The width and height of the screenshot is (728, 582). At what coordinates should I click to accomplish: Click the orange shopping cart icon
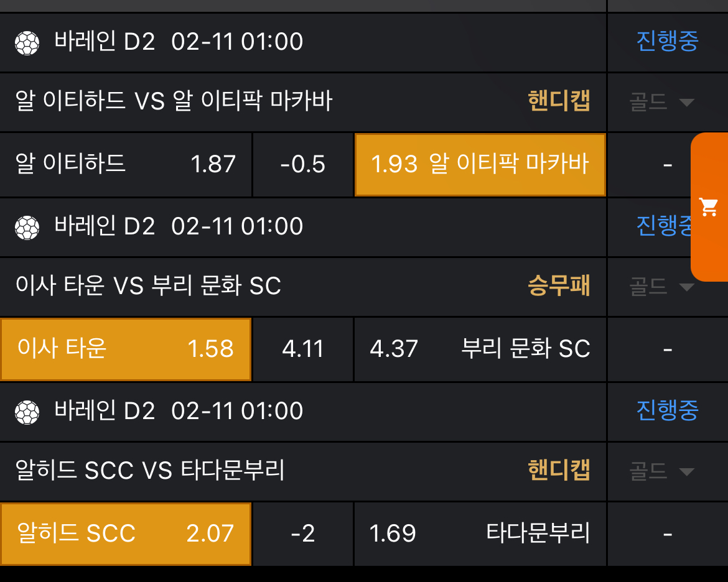709,206
